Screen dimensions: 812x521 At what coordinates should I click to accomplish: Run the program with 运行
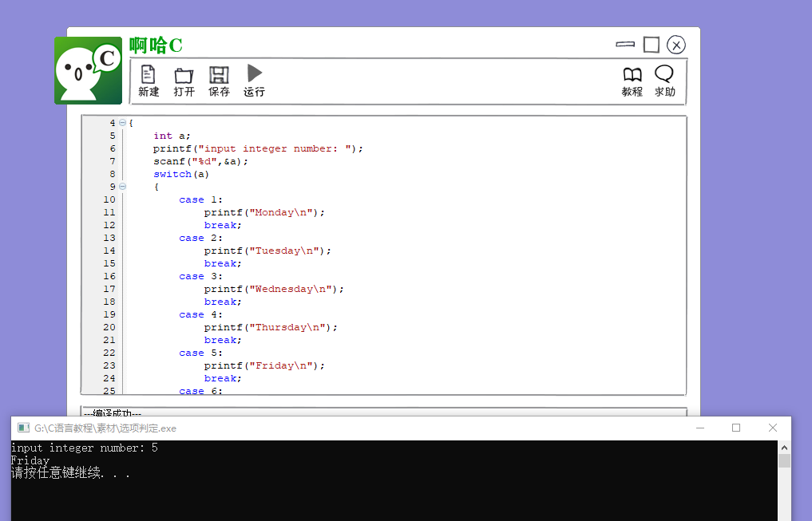click(254, 81)
